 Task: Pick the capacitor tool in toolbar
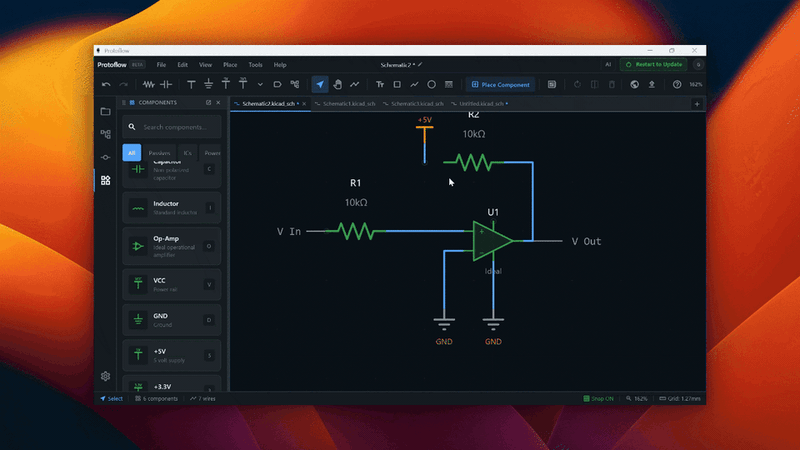[x=166, y=85]
